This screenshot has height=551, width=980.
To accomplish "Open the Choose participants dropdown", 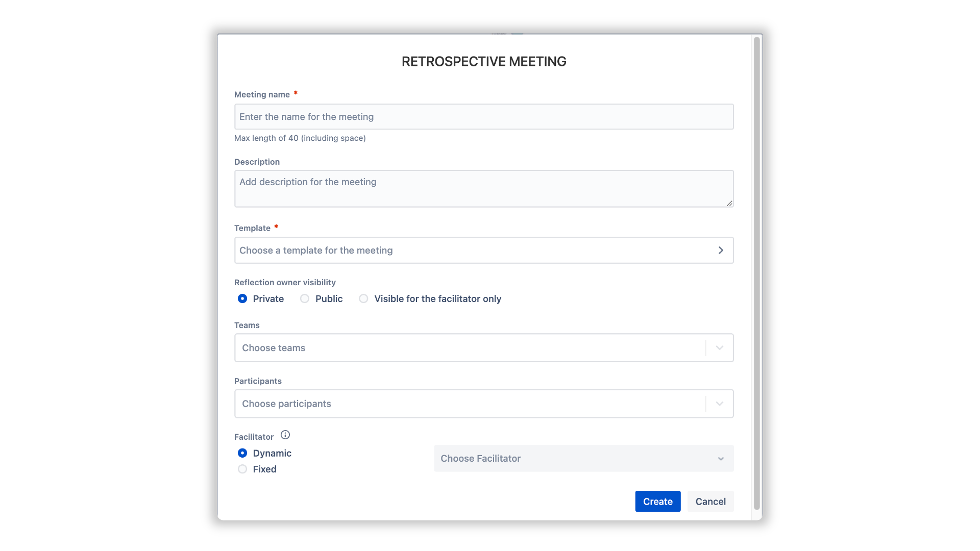I will [x=470, y=404].
